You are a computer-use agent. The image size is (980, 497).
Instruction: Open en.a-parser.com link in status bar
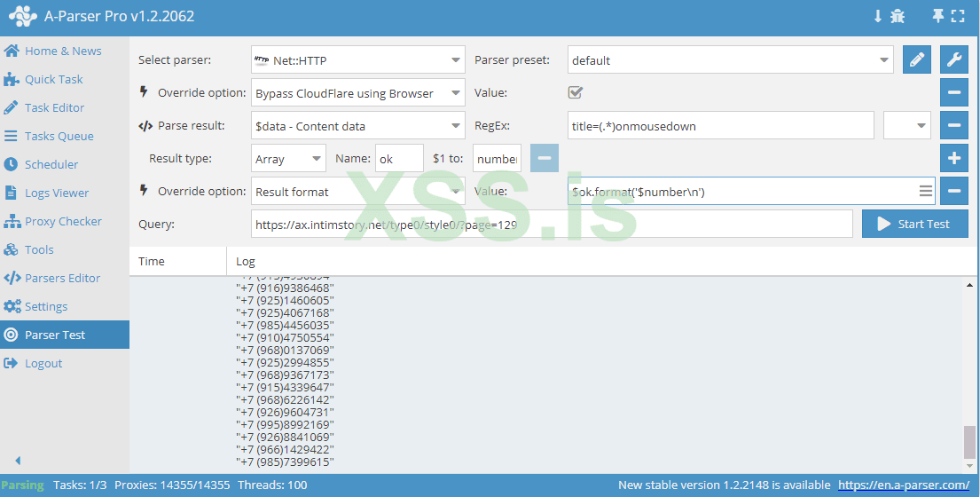coord(904,485)
